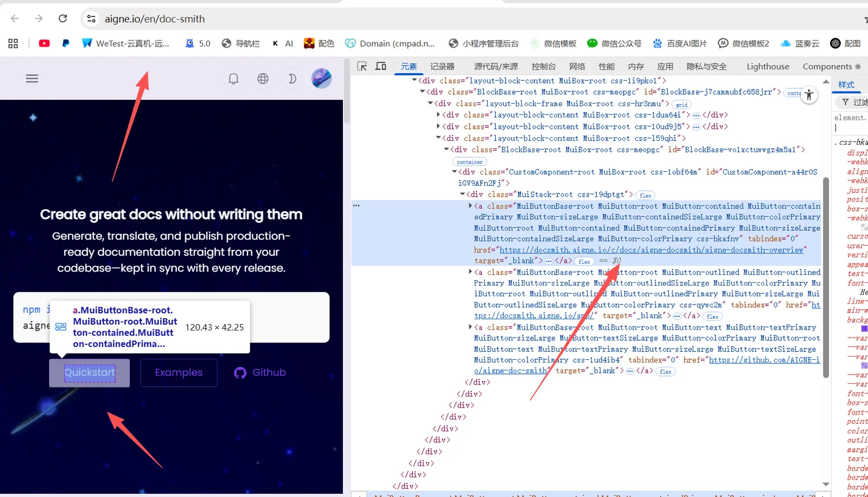Reload the page with the refresh icon
The height and width of the screenshot is (497, 868).
[63, 18]
